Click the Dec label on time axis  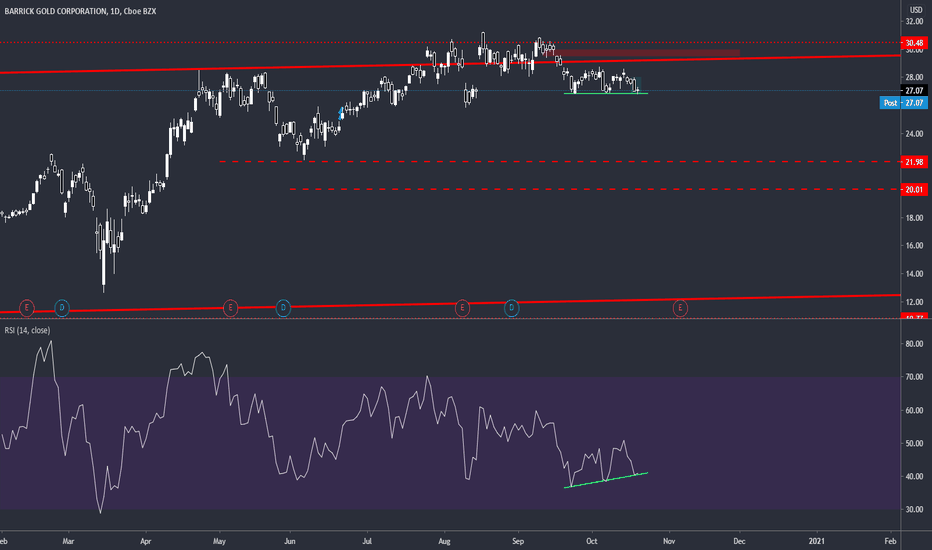tap(739, 541)
